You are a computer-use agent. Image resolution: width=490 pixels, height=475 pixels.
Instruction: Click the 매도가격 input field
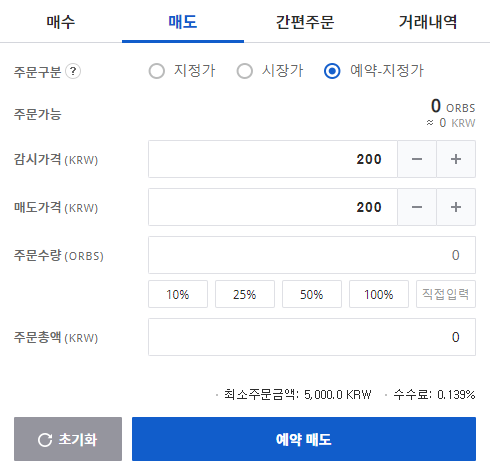coord(273,207)
